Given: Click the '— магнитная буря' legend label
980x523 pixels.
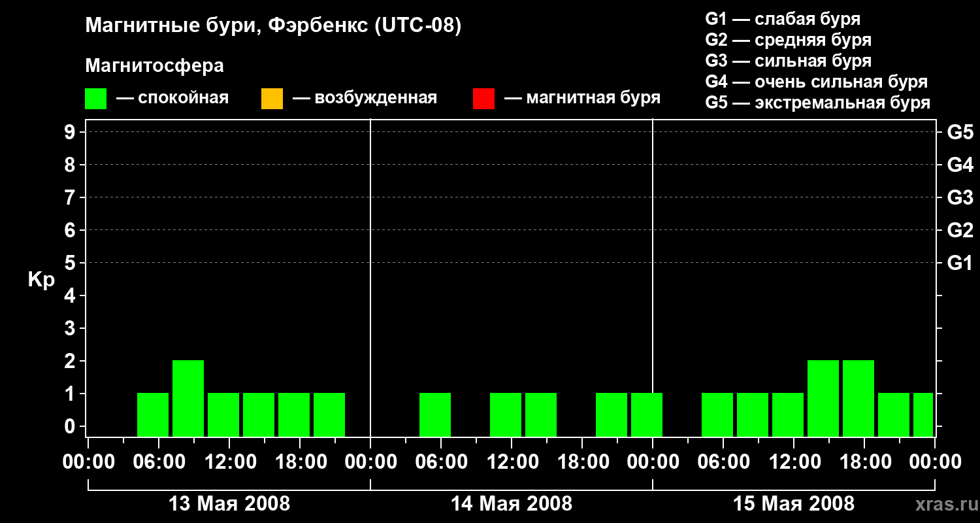Looking at the screenshot, I should [582, 98].
